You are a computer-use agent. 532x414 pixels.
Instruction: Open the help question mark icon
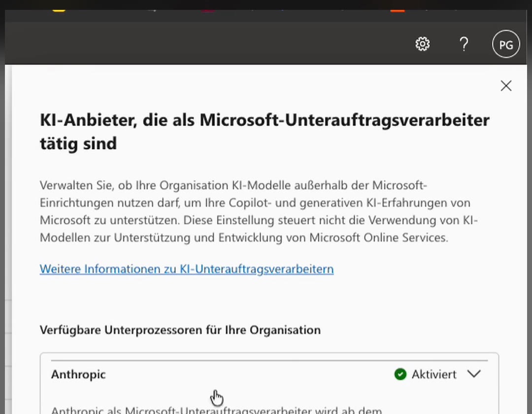(464, 44)
